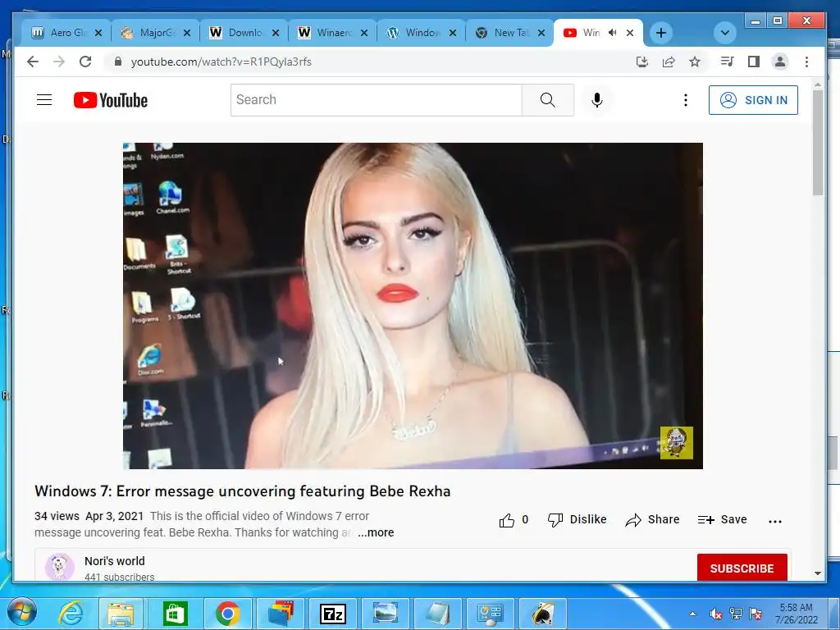Viewport: 840px width, 630px height.
Task: Share the video
Action: tap(652, 519)
